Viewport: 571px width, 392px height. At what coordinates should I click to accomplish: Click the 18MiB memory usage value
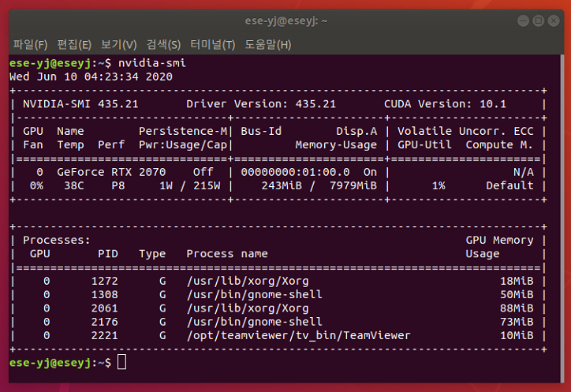tap(517, 282)
